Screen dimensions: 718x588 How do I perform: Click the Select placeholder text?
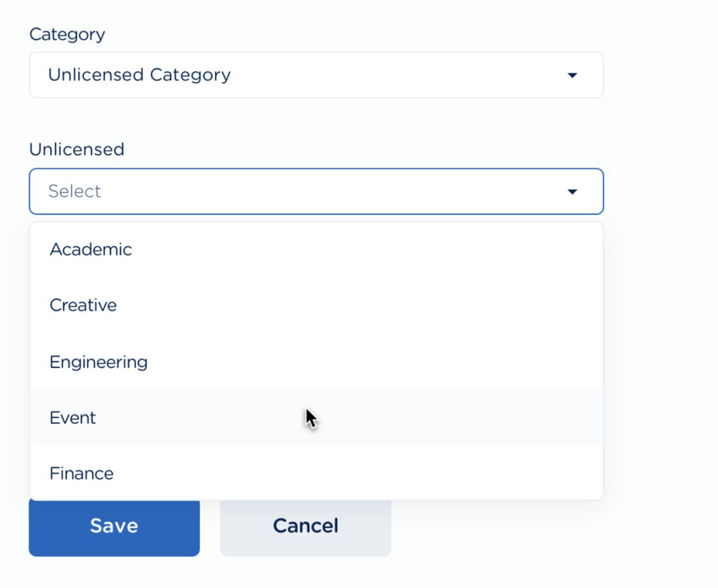point(75,191)
